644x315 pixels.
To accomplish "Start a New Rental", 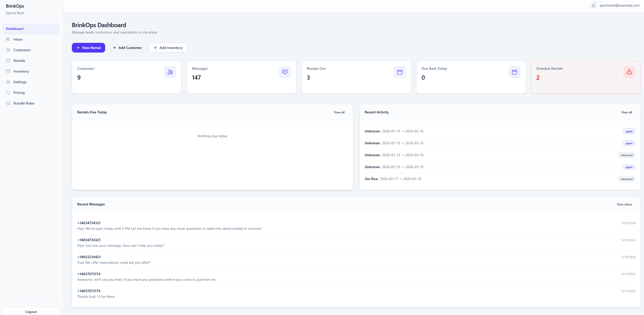I will tap(88, 47).
